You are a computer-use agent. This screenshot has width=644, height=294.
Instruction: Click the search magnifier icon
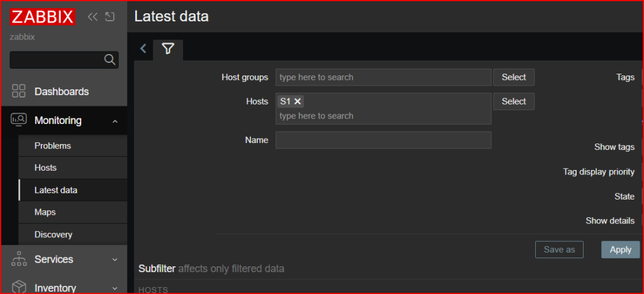point(109,60)
